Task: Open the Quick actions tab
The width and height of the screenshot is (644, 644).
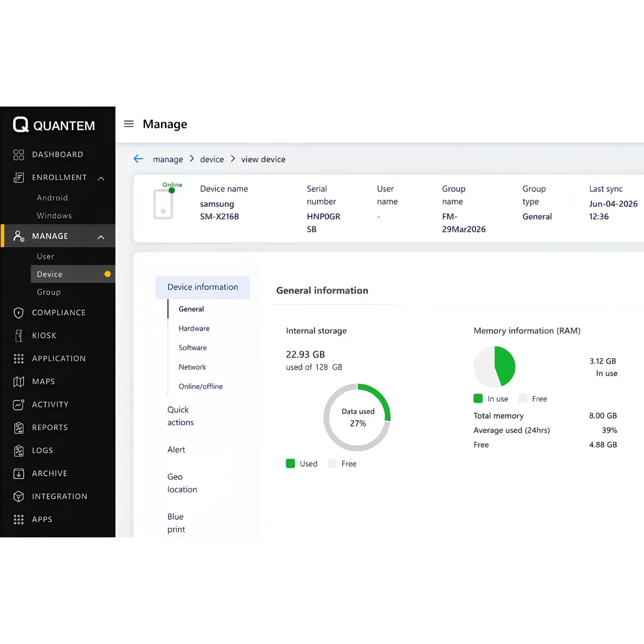Action: 180,416
